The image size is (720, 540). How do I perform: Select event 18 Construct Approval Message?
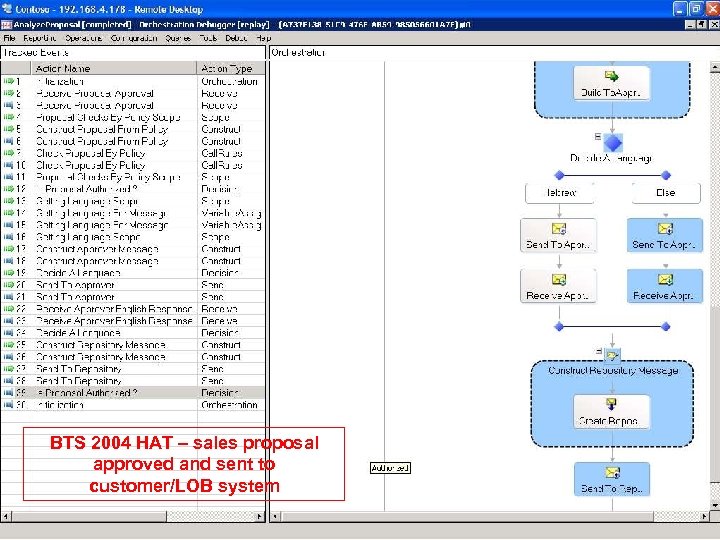click(133, 261)
